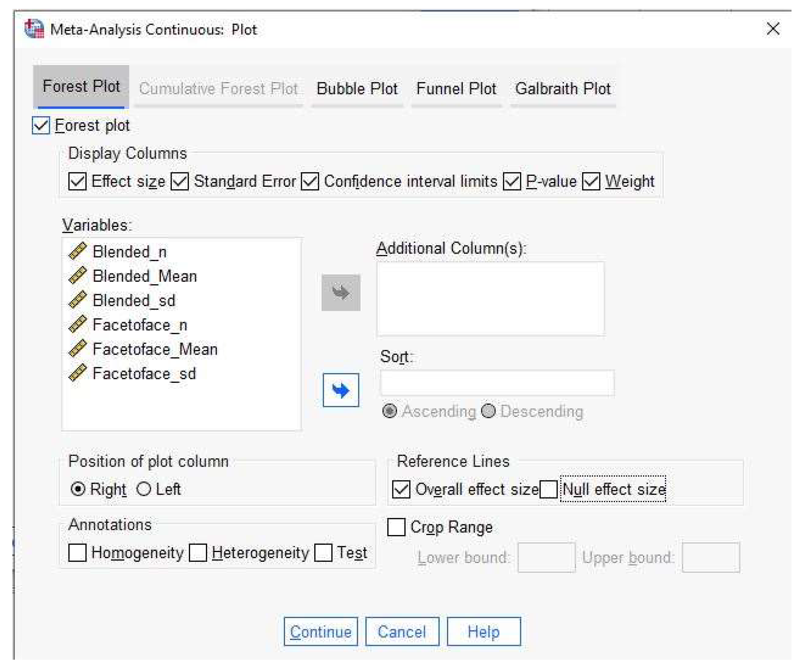The image size is (806, 672).
Task: Go to the Galbraith Plot tab
Action: click(x=563, y=89)
